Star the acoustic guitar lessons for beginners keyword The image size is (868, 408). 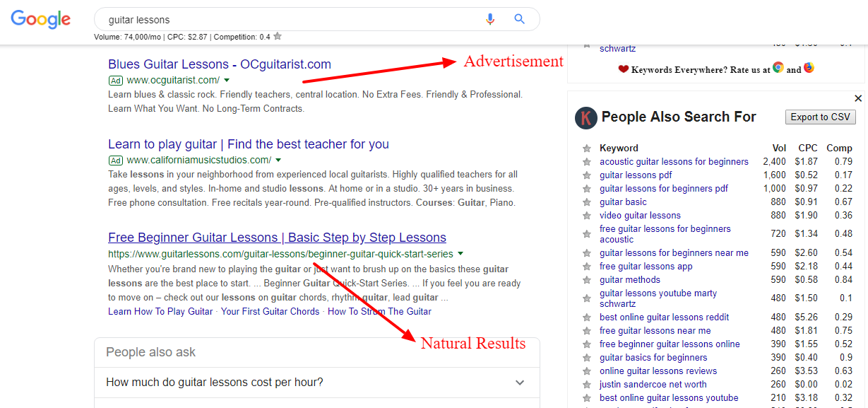point(586,162)
